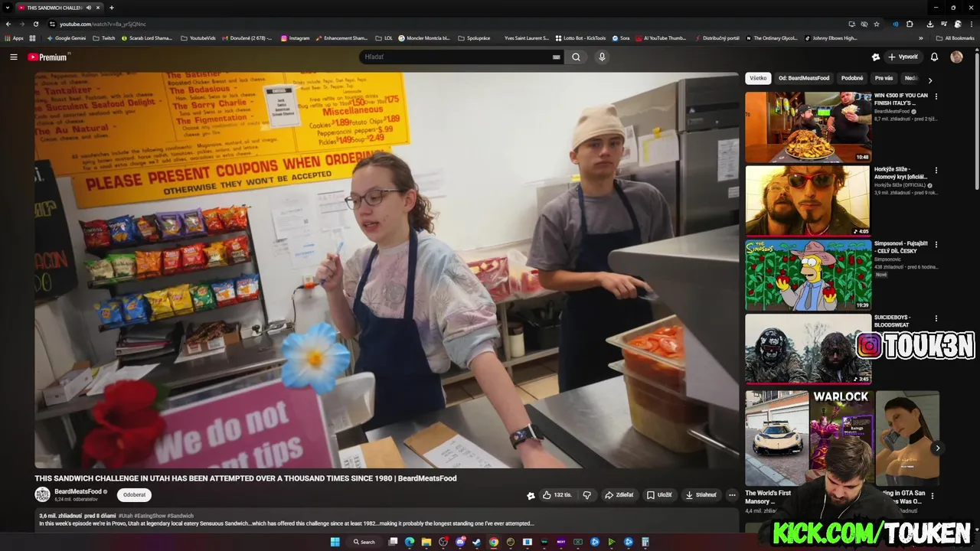Click the Uložiť save button
Image resolution: width=980 pixels, height=551 pixels.
click(659, 495)
